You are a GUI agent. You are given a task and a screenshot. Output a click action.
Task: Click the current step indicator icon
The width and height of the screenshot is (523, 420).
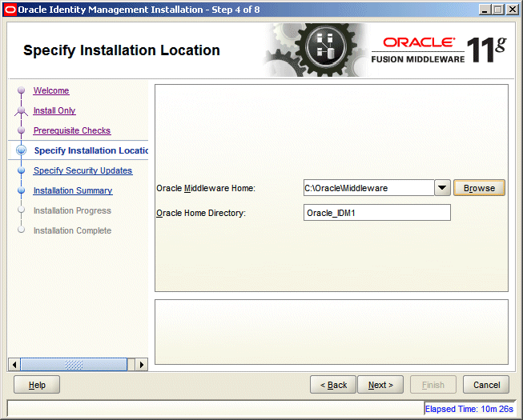coord(22,150)
